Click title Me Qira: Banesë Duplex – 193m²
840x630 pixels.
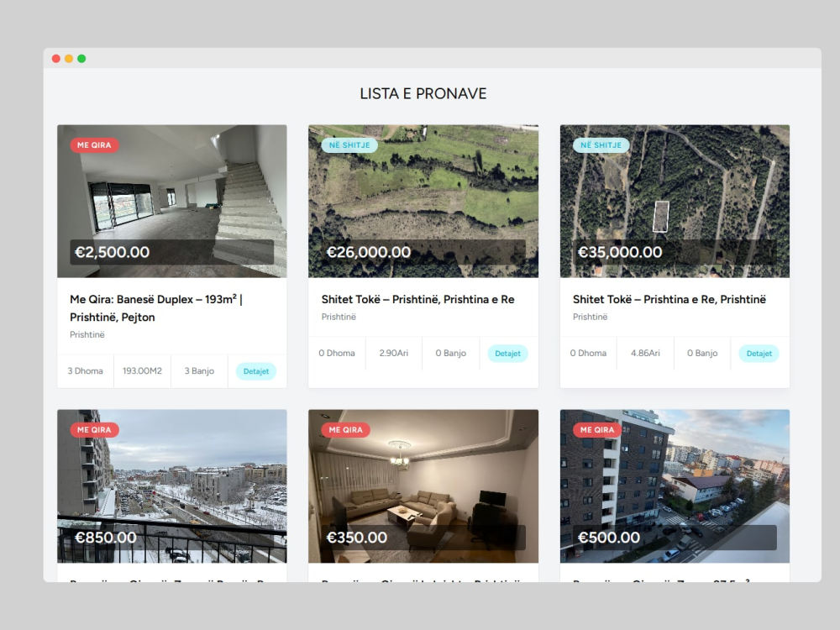[x=156, y=308]
